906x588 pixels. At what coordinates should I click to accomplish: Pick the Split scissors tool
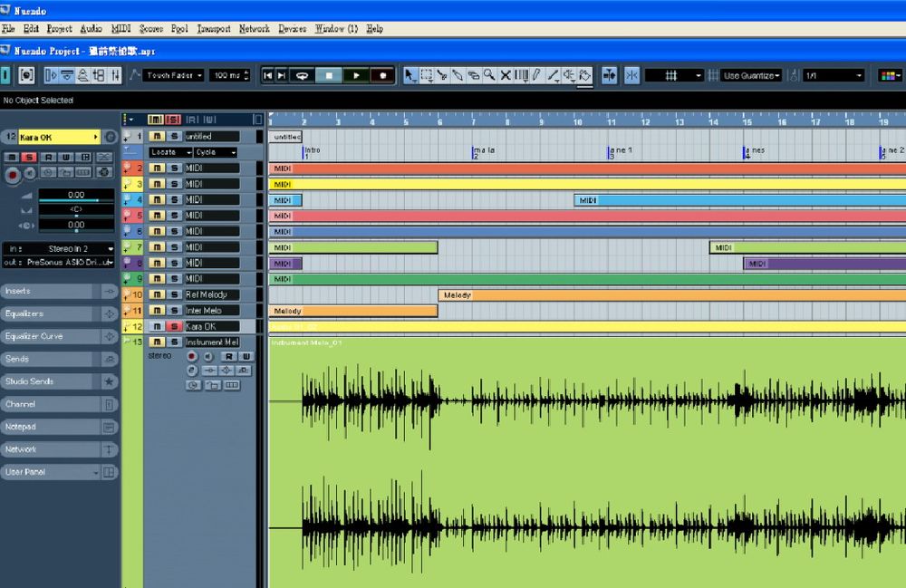[442, 75]
